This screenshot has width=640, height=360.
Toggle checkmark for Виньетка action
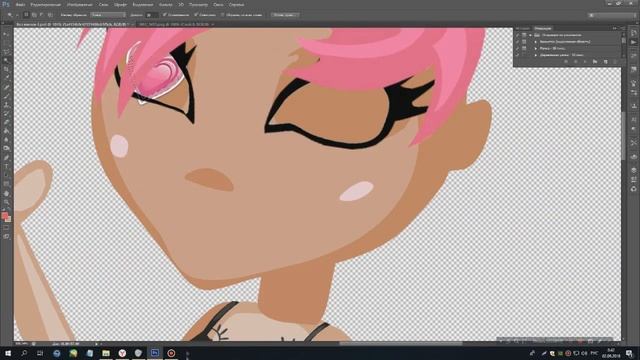518,42
